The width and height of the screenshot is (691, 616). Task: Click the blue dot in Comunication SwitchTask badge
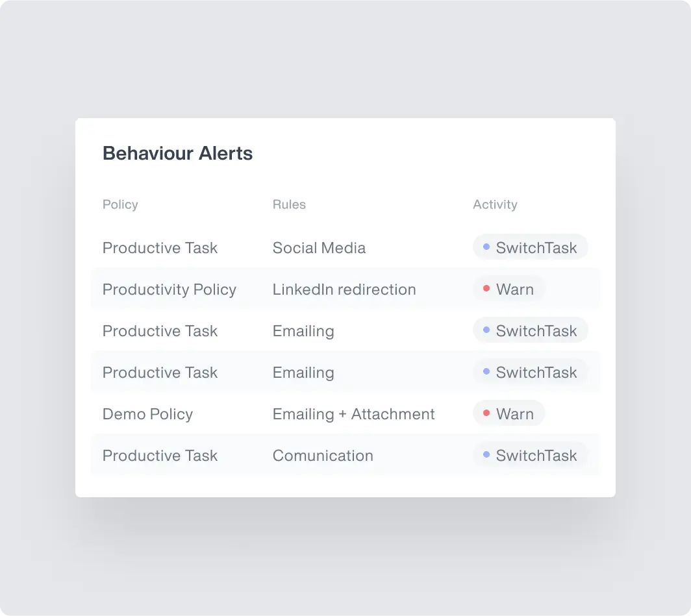coord(486,454)
